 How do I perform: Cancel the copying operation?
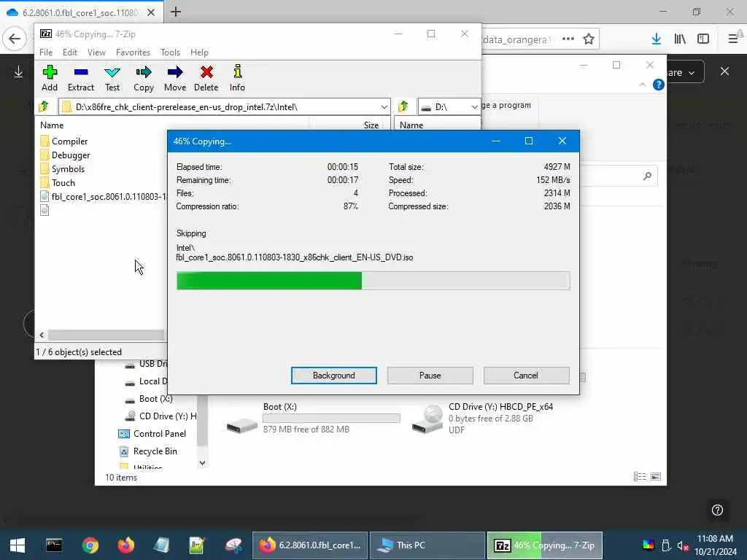coord(526,376)
